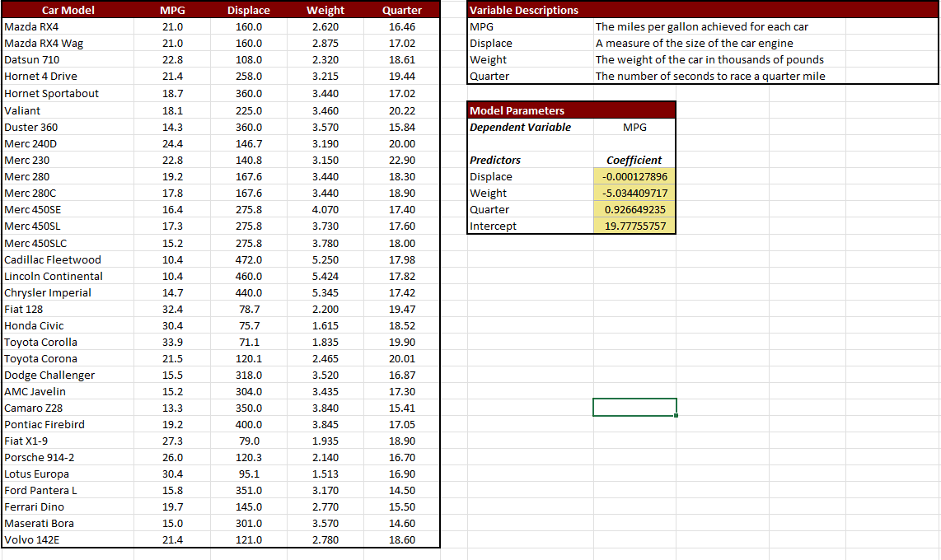Select the Toyota Corolla cell
This screenshot has width=941, height=560.
(68, 343)
